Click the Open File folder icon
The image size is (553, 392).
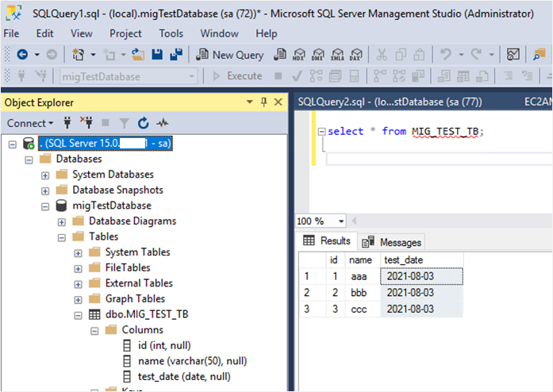click(x=138, y=55)
